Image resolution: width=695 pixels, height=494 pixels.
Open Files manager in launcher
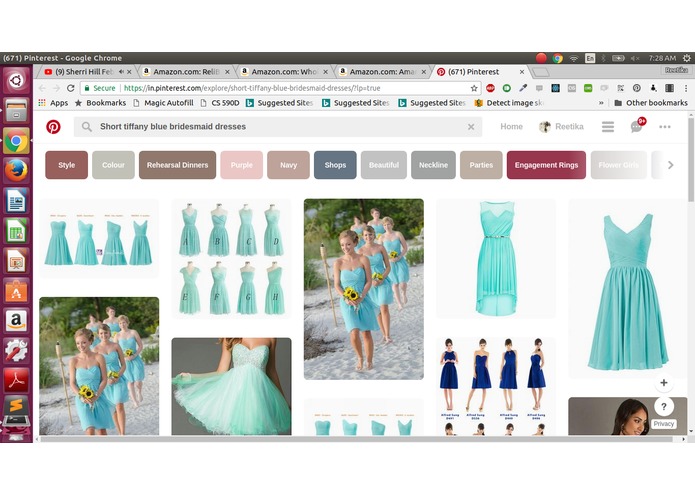coord(16,110)
